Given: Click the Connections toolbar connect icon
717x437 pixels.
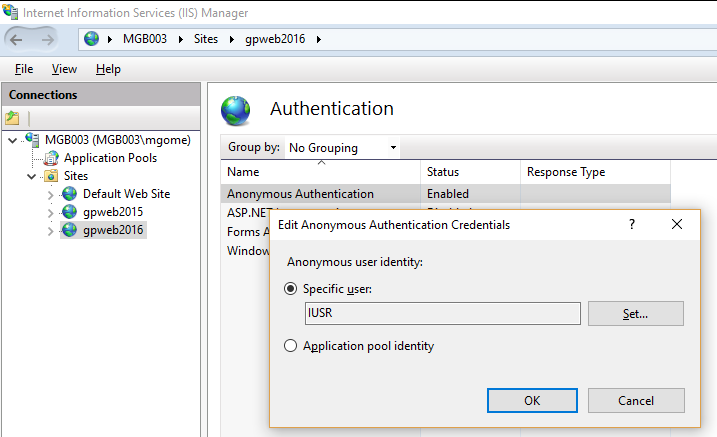Looking at the screenshot, I should [12, 118].
